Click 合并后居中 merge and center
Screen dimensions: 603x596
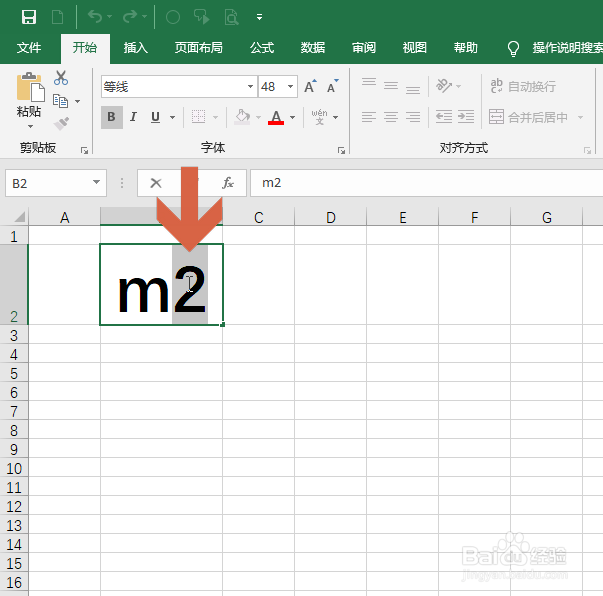tap(528, 117)
